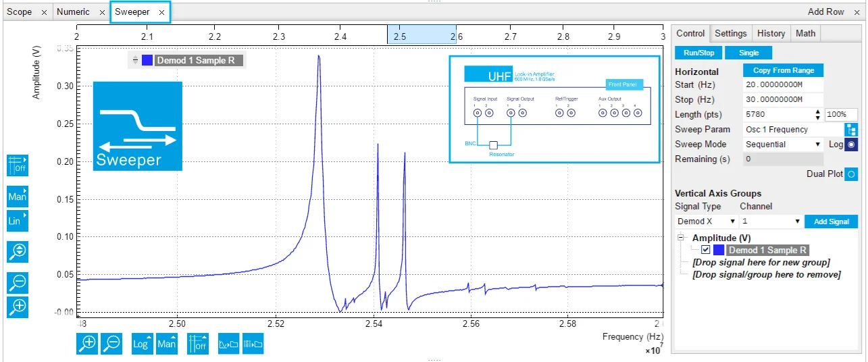Toggle the horizontal cursor Off button below the plot
The image size is (868, 362).
[x=198, y=344]
